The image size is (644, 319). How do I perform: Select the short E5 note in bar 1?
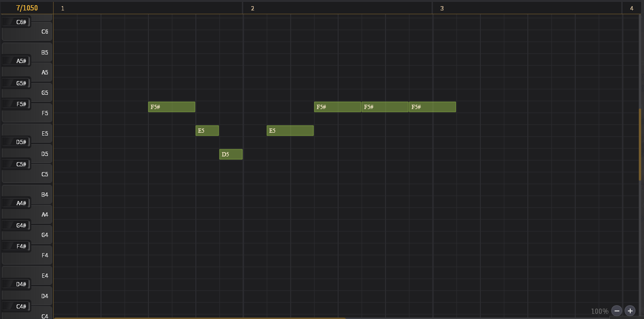[207, 131]
